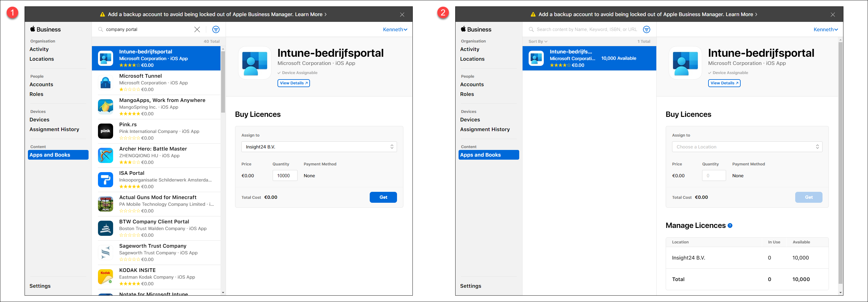Click the Intune-bedrijfsportal list icon in panel 1
868x302 pixels.
tap(106, 58)
